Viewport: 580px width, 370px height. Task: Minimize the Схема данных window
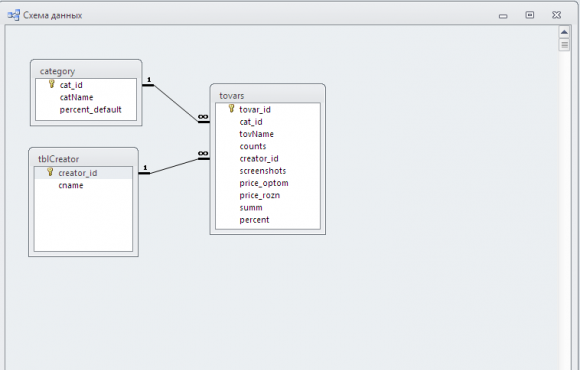click(x=503, y=16)
